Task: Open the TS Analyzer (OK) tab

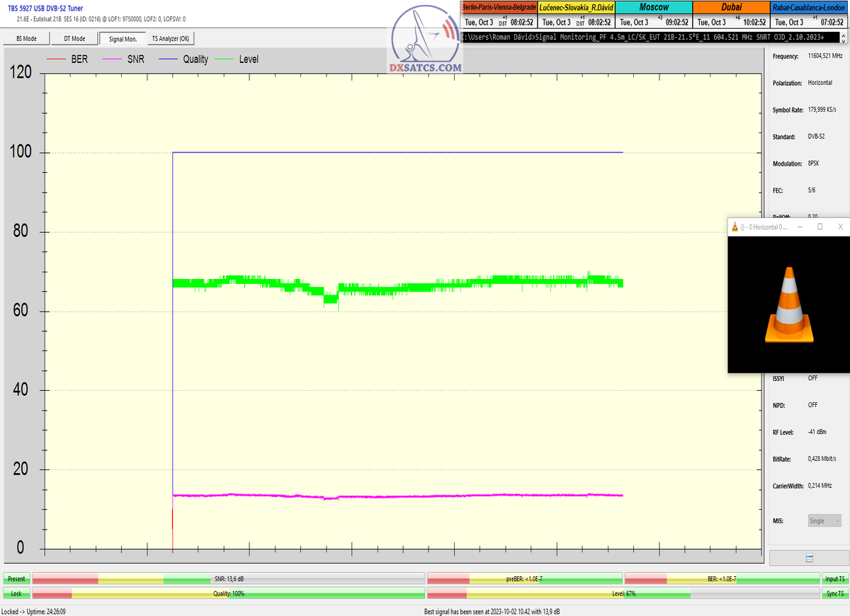Action: coord(170,39)
